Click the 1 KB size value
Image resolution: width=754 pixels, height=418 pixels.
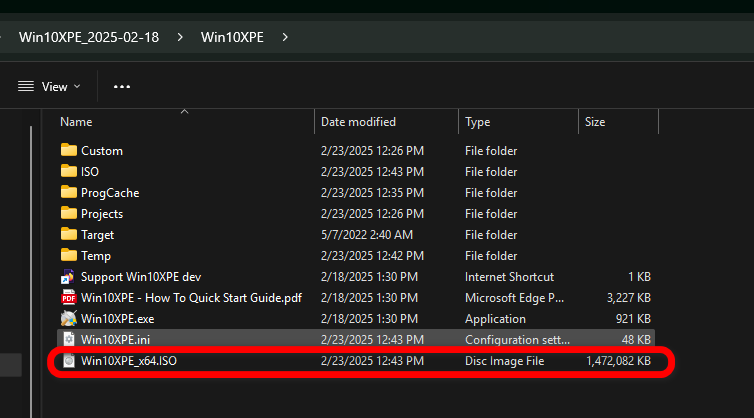click(x=640, y=277)
